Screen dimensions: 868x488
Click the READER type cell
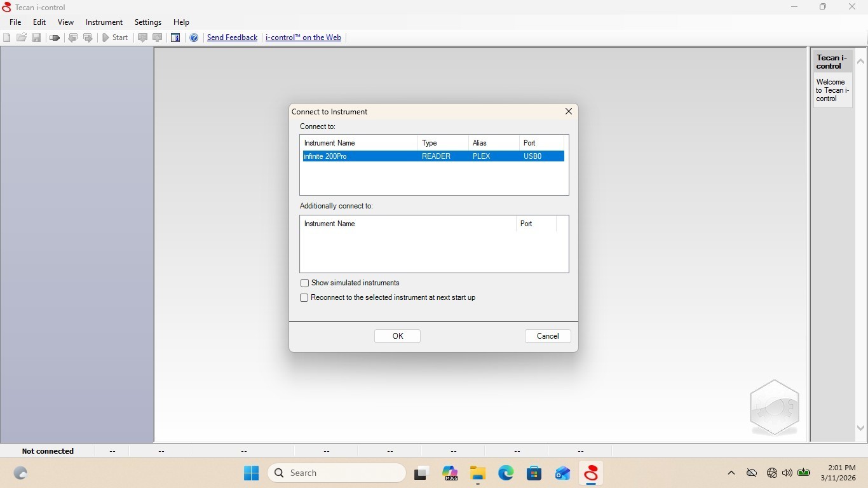point(436,156)
